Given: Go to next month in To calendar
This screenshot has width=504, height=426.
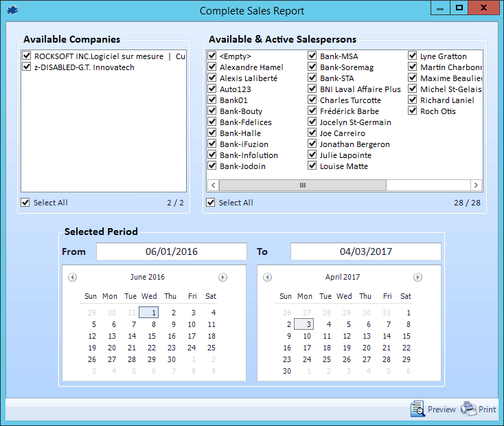Looking at the screenshot, I should [x=417, y=278].
